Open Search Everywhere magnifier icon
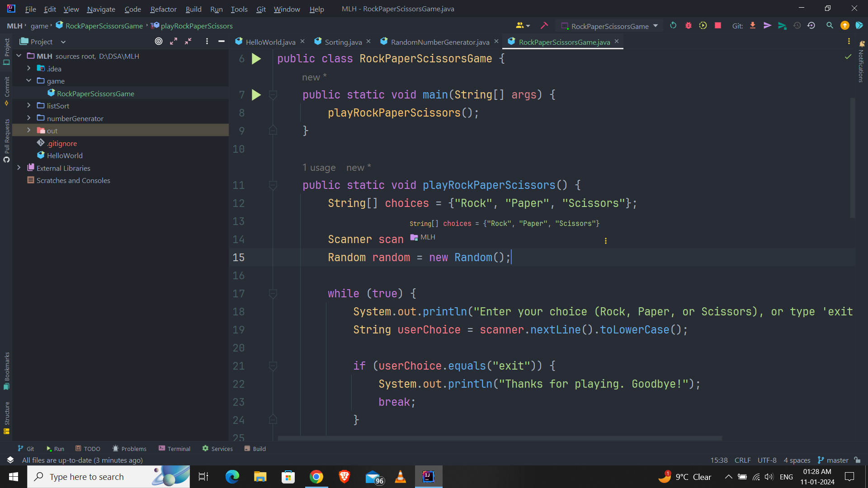The image size is (868, 488). pos(830,26)
